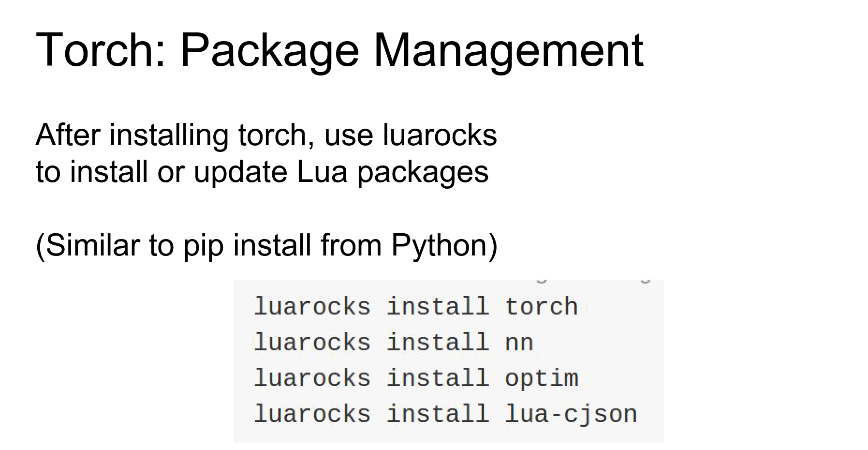The height and width of the screenshot is (450, 868).
Task: Click the word "update" in the body text
Action: coord(240,172)
